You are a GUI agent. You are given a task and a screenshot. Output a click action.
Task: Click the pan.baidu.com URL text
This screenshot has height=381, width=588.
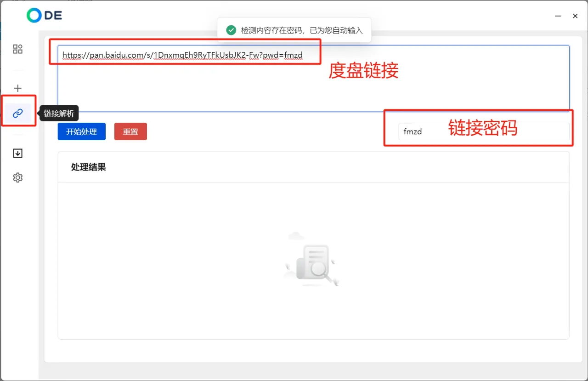pyautogui.click(x=182, y=56)
